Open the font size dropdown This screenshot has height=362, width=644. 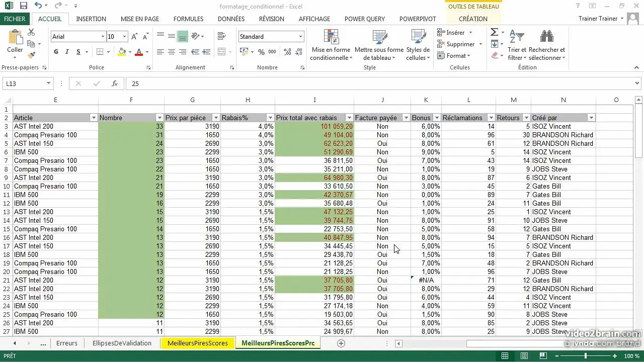click(124, 37)
